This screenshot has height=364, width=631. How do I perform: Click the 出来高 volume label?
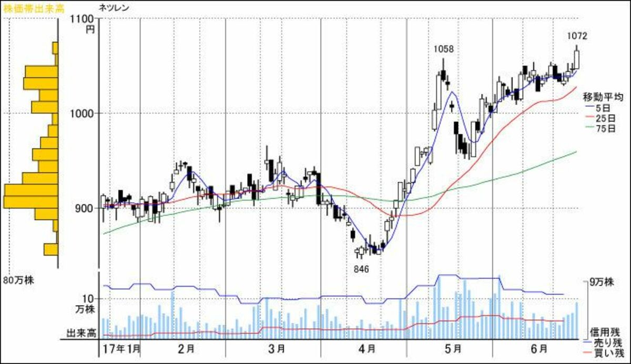pyautogui.click(x=80, y=333)
